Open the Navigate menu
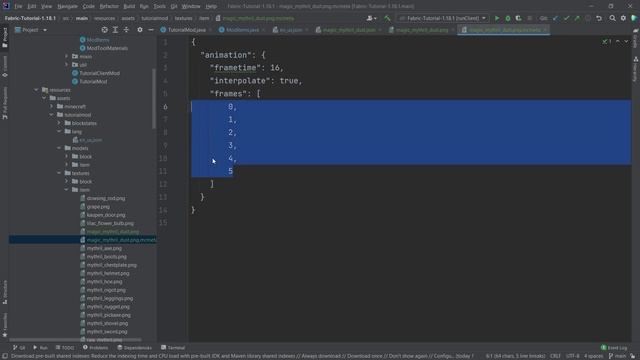Viewport: 640px width, 360px height. click(67, 7)
